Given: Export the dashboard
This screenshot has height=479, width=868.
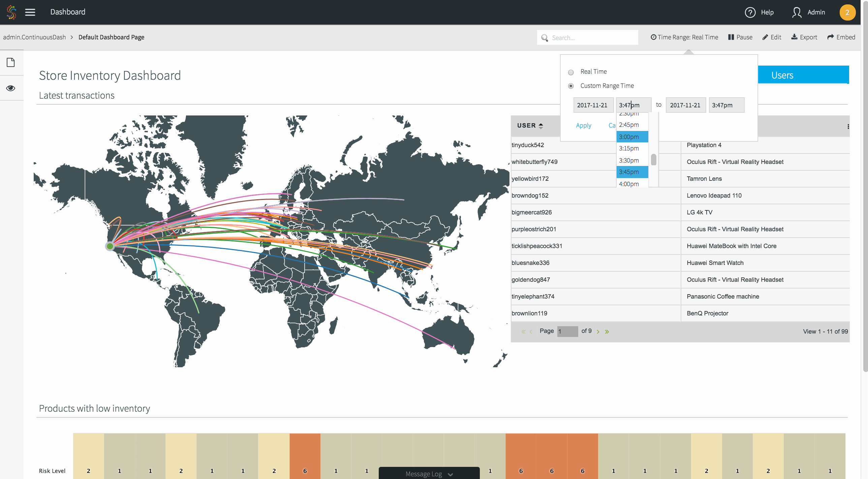Looking at the screenshot, I should click(804, 37).
